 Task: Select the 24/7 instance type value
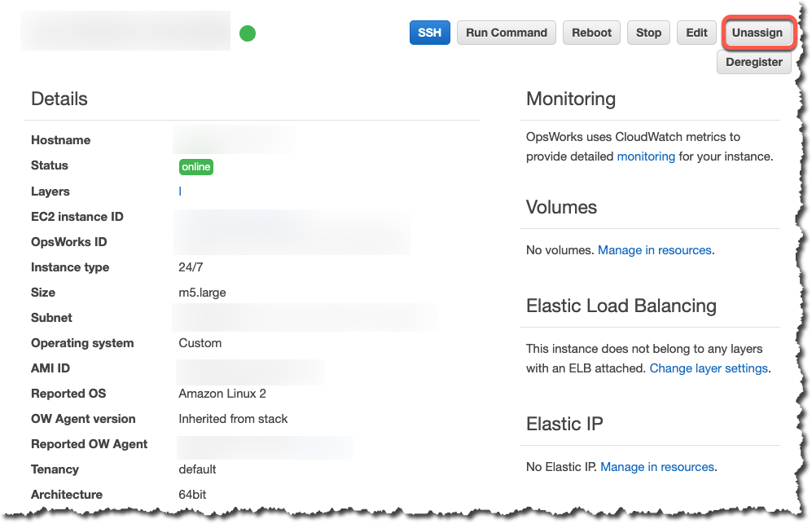tap(191, 267)
